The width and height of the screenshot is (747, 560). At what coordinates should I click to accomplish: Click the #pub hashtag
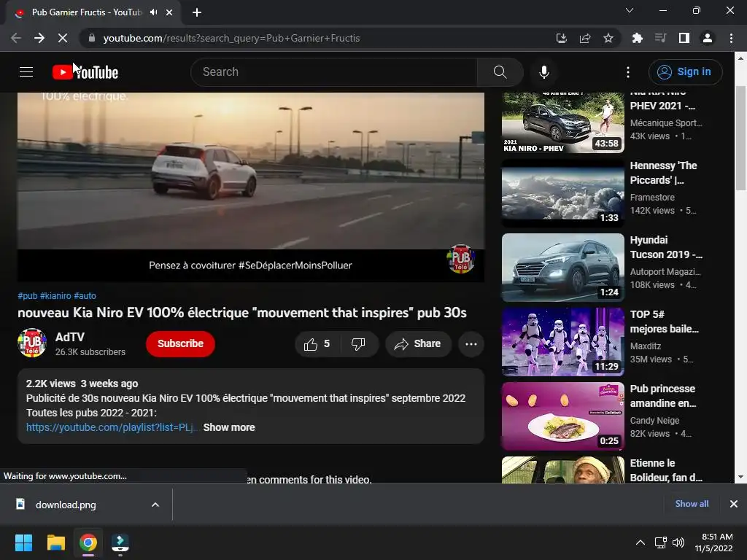(x=28, y=296)
